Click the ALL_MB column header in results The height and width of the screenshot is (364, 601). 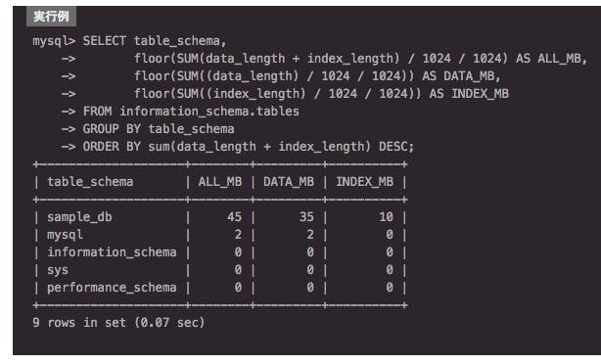220,182
